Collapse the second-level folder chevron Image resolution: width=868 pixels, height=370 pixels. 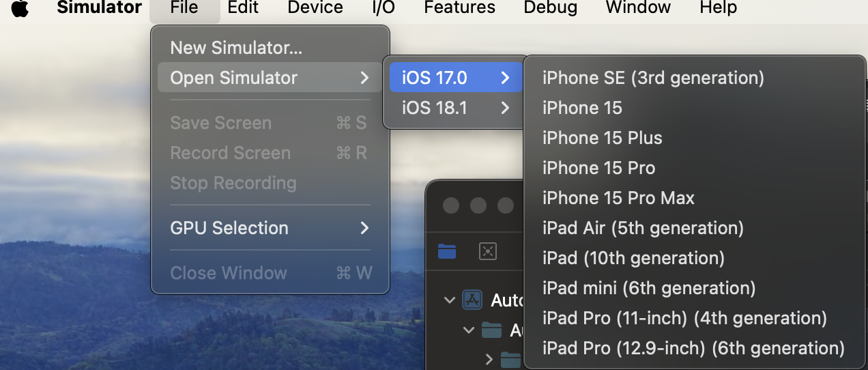[x=468, y=330]
